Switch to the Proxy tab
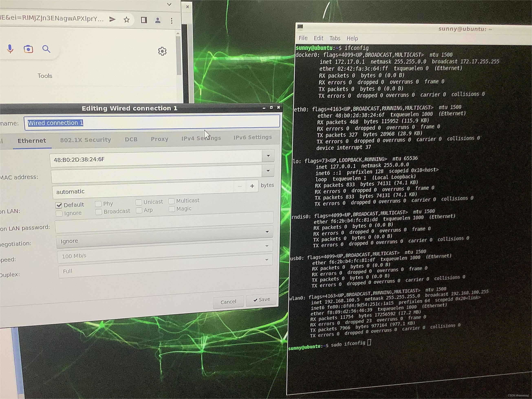532x399 pixels. click(x=160, y=139)
